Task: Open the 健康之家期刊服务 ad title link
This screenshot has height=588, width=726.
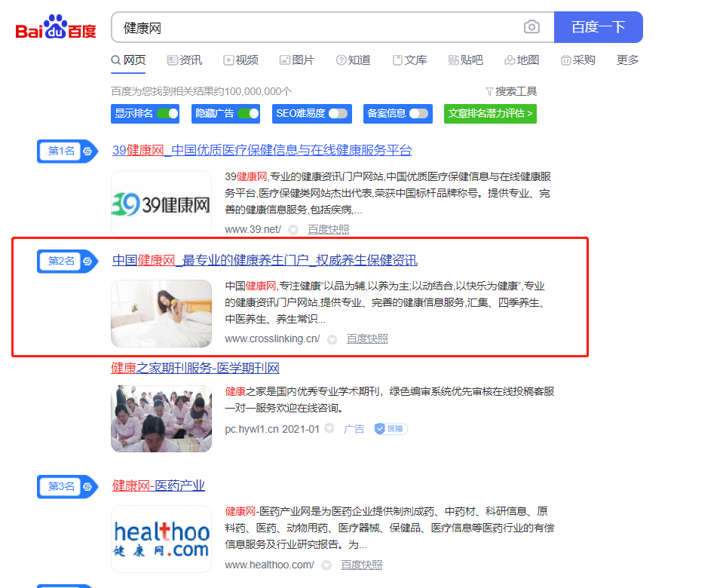Action: [x=195, y=369]
